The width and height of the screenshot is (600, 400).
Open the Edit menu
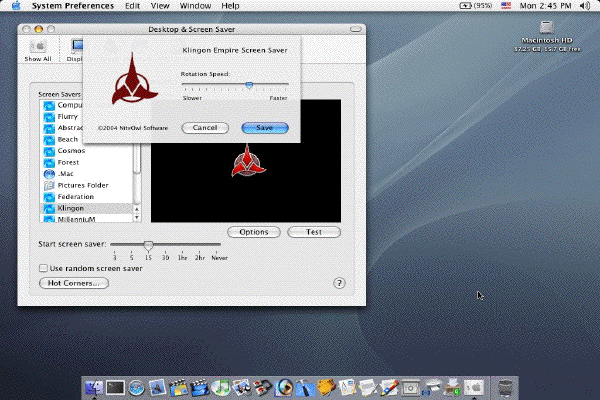132,6
